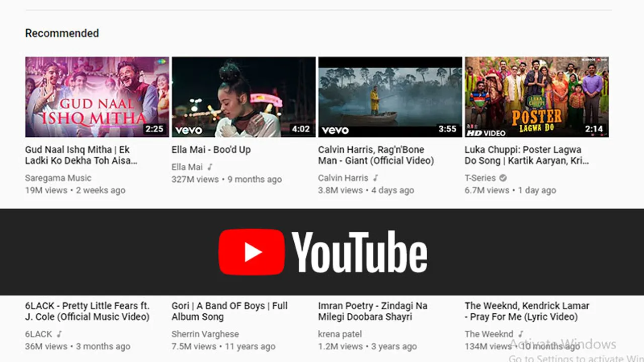The height and width of the screenshot is (362, 644).
Task: Click the music note beside The Weeknd
Action: (521, 334)
